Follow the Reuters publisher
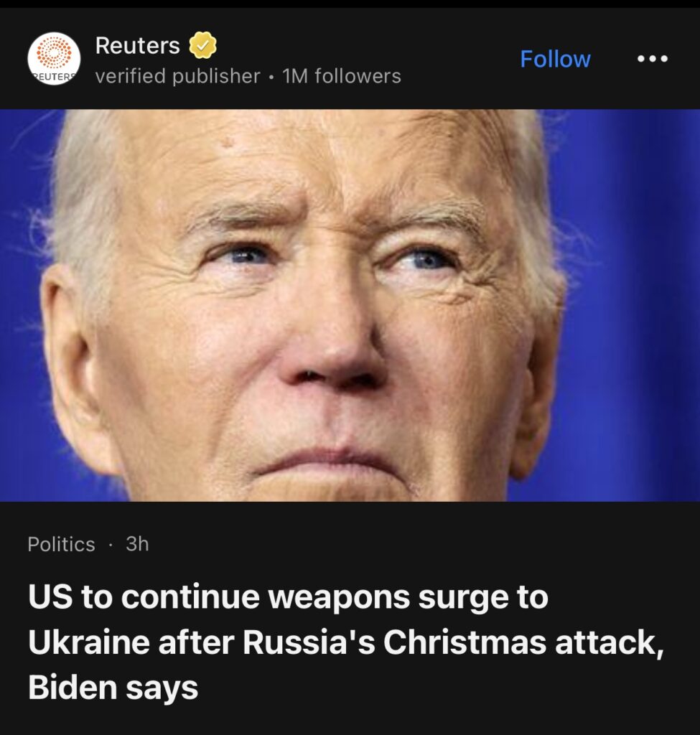 point(555,59)
